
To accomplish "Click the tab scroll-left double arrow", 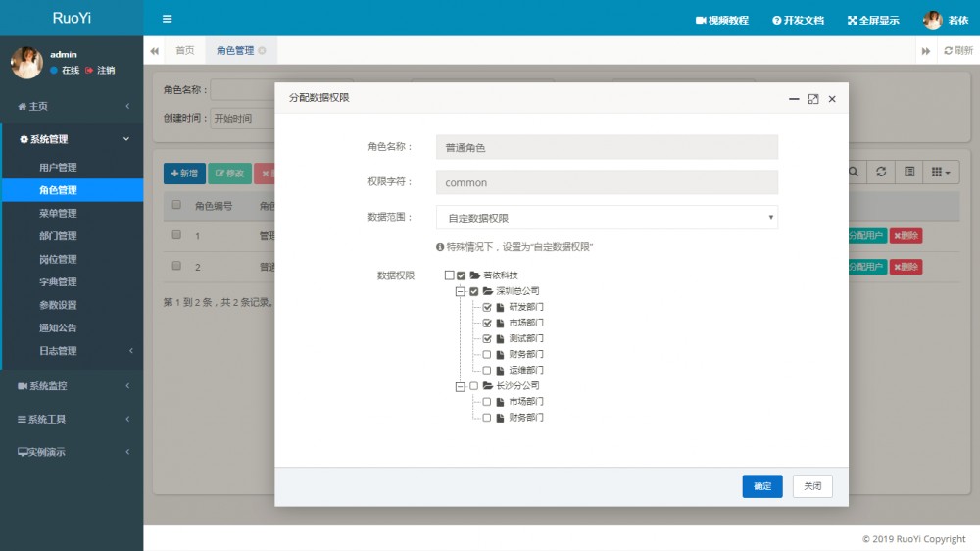I will click(155, 51).
